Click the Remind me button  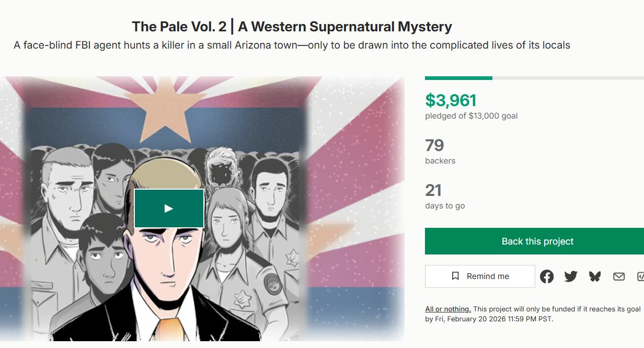[480, 276]
